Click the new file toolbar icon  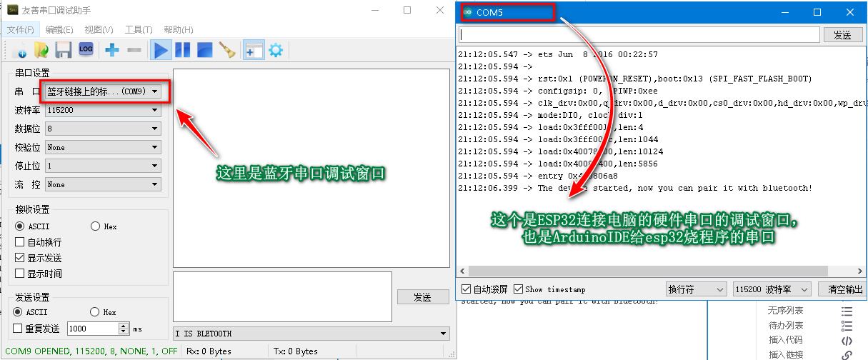(x=19, y=50)
